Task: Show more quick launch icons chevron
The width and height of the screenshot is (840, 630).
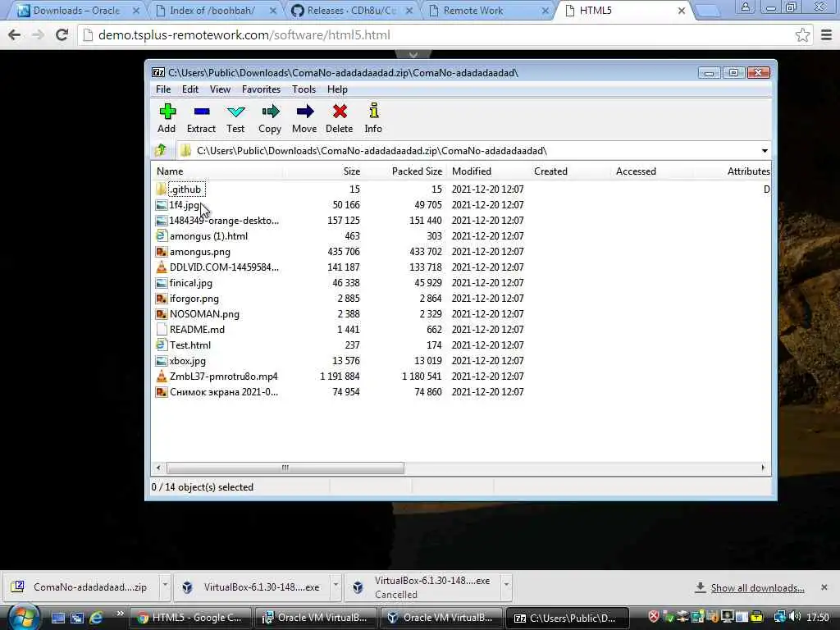Action: point(120,614)
